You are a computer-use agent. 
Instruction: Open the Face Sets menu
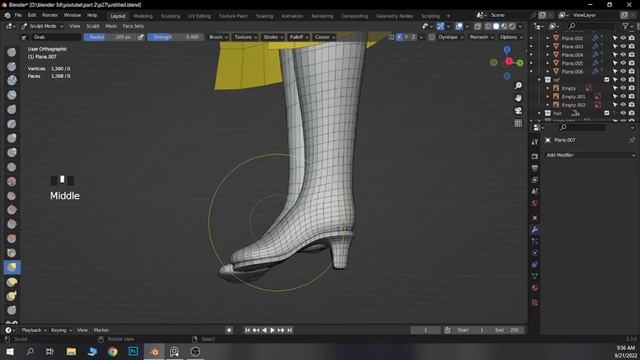tap(133, 26)
